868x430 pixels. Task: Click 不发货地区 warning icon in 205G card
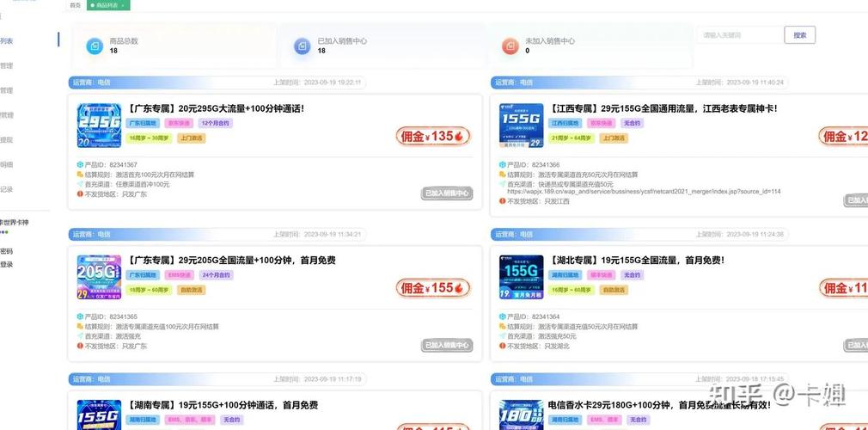click(x=80, y=346)
